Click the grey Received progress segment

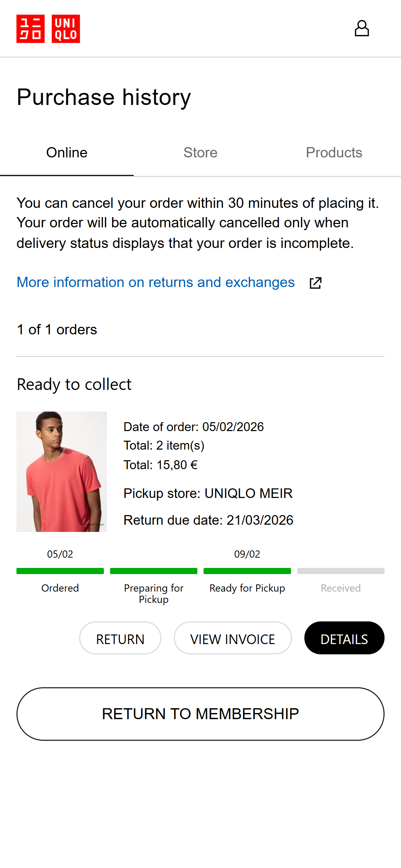click(341, 571)
